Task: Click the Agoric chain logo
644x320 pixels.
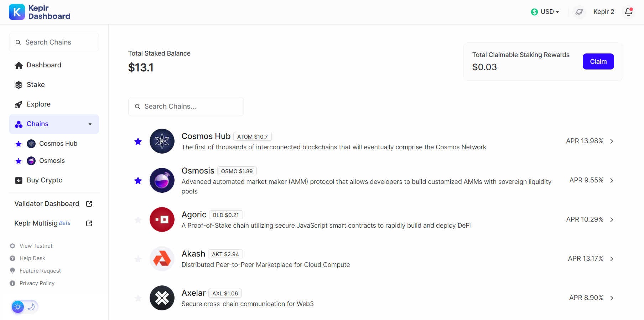Action: (x=162, y=220)
